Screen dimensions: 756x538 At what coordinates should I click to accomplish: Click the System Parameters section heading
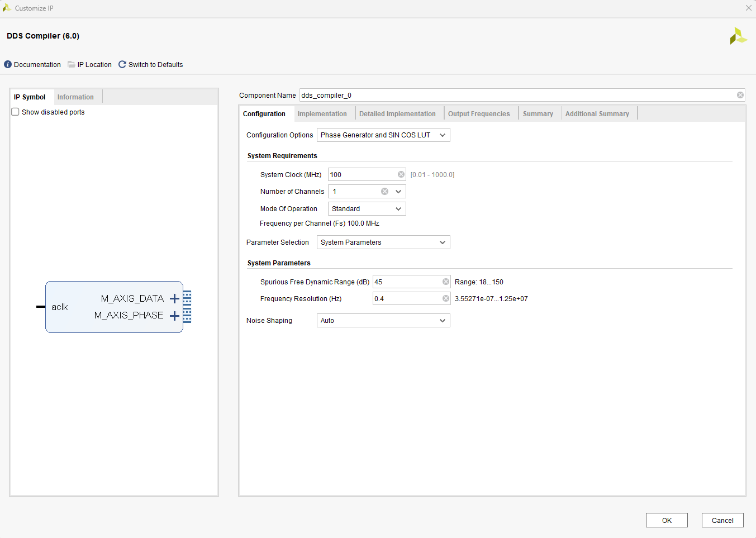tap(279, 263)
